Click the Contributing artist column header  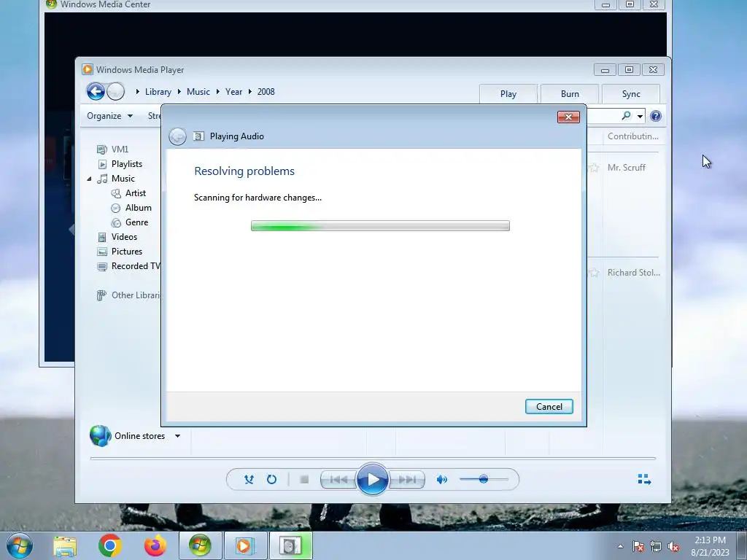[x=632, y=136]
